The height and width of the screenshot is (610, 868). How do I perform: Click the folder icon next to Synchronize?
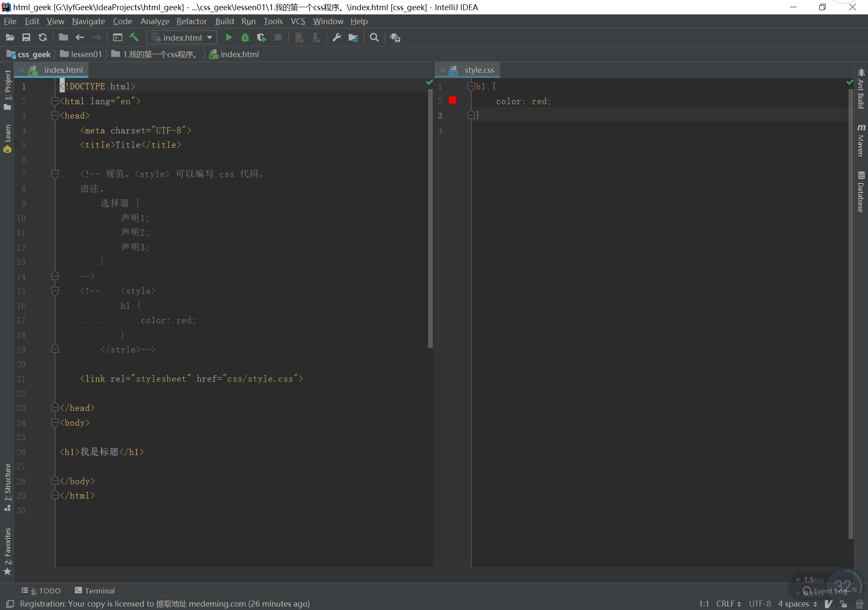tap(64, 38)
